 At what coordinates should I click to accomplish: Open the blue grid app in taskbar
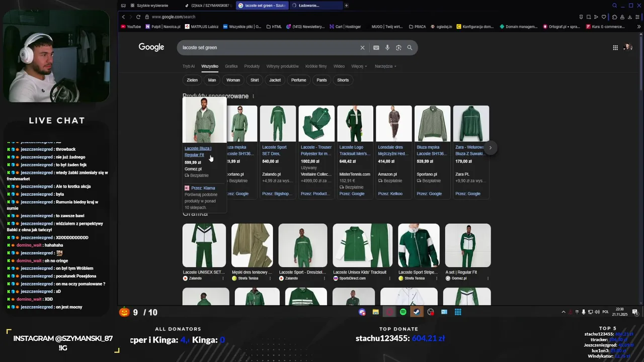pyautogui.click(x=458, y=312)
